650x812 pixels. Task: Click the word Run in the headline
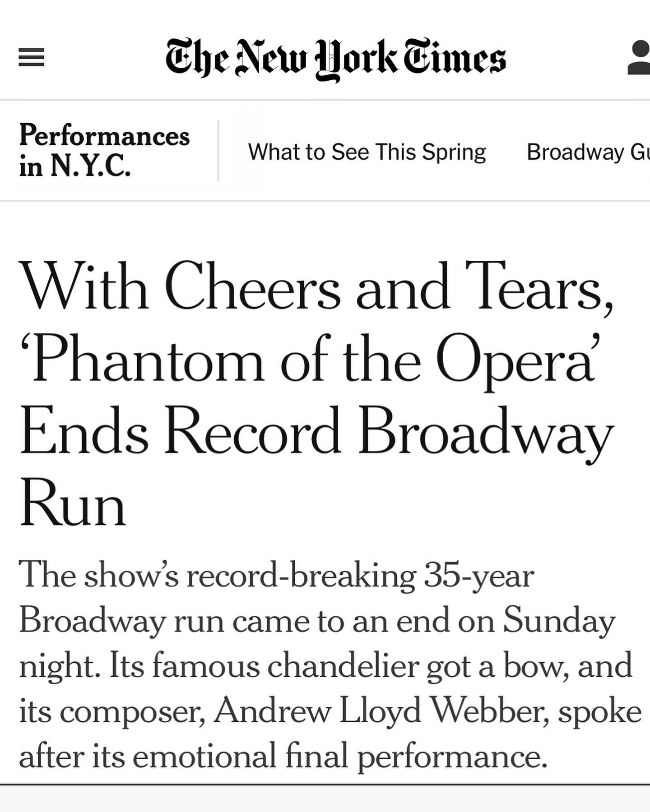click(x=73, y=502)
